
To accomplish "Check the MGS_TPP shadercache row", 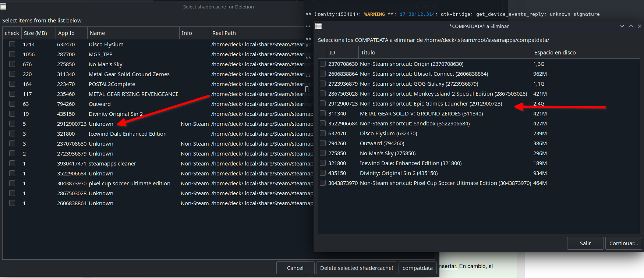I will [x=12, y=54].
